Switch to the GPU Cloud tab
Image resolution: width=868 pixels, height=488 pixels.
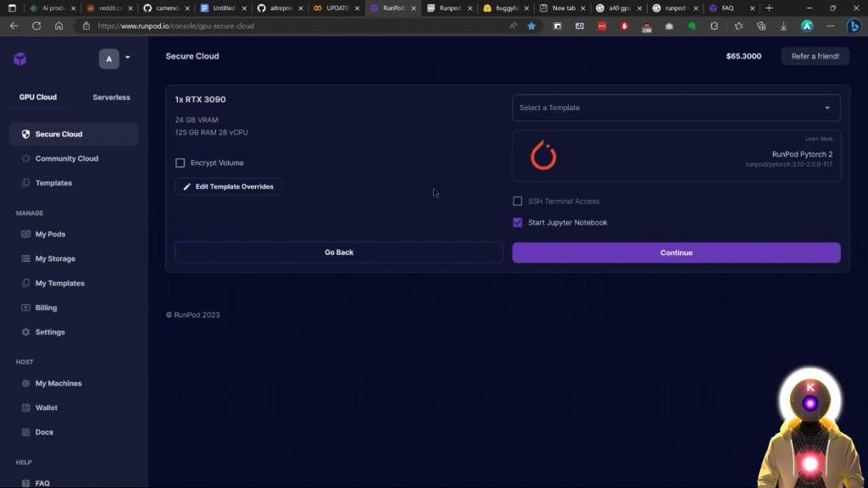click(37, 97)
